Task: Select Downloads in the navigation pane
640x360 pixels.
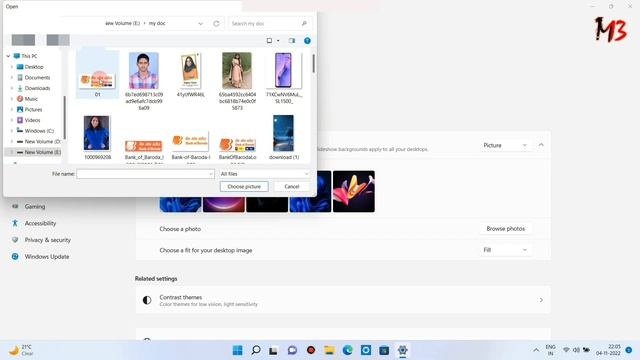Action: [x=37, y=88]
